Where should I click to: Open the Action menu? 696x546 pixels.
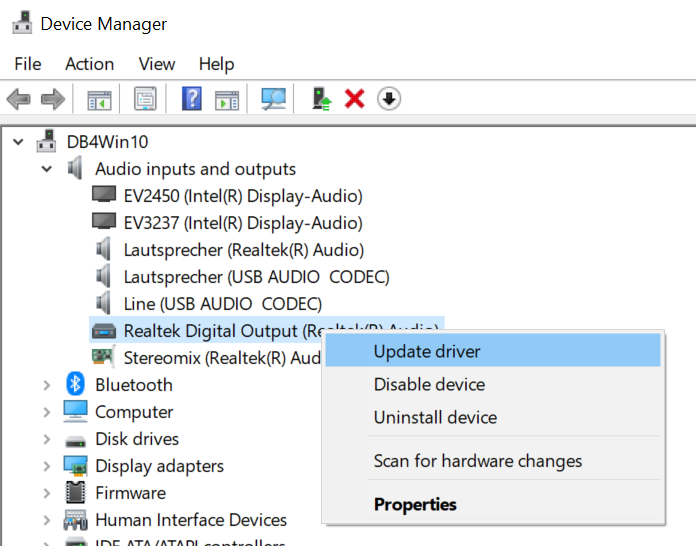point(89,64)
